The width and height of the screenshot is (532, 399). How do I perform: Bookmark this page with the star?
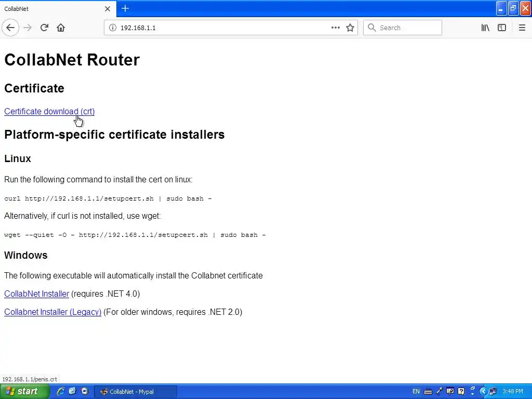click(x=350, y=28)
